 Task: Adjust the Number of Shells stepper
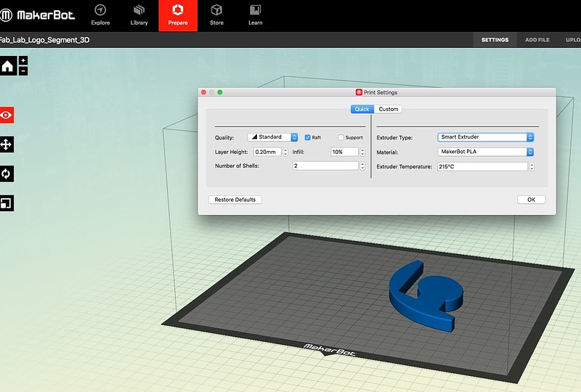pyautogui.click(x=362, y=166)
